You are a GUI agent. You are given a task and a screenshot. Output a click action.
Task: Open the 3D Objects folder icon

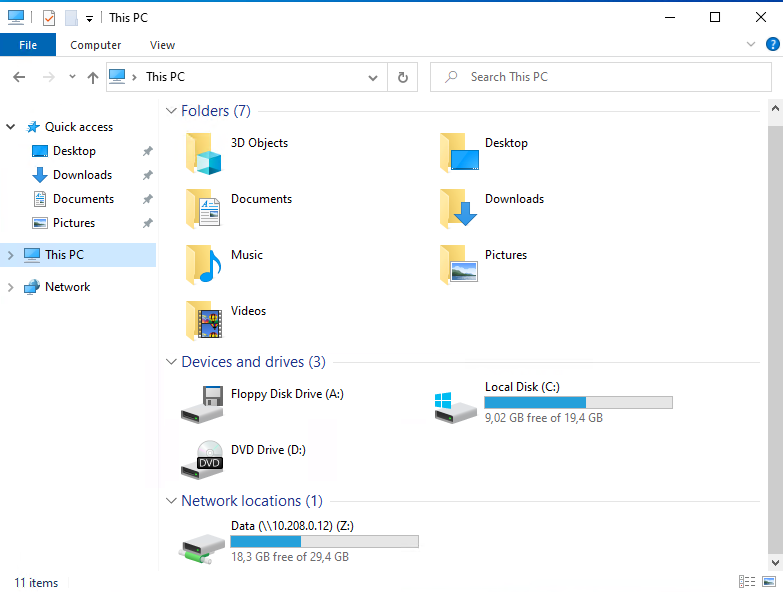coord(203,154)
